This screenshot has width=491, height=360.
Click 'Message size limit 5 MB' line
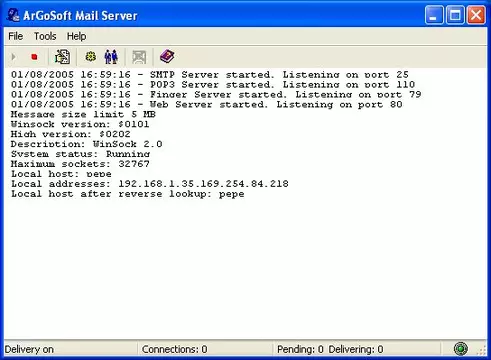(83, 114)
